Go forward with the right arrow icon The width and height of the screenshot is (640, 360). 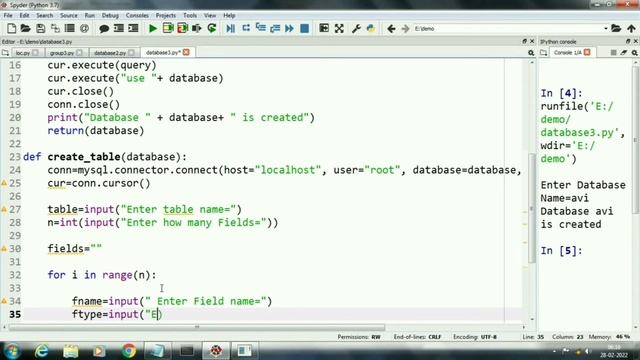(x=405, y=29)
